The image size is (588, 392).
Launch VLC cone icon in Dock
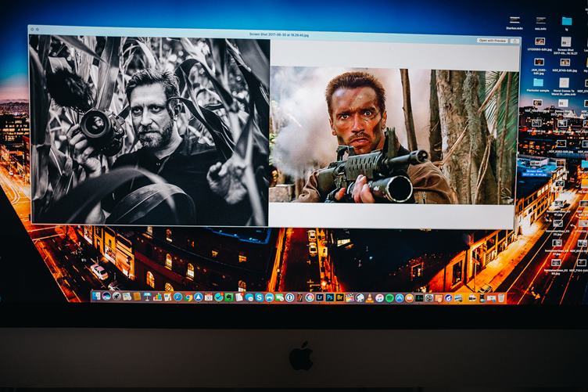(370, 298)
